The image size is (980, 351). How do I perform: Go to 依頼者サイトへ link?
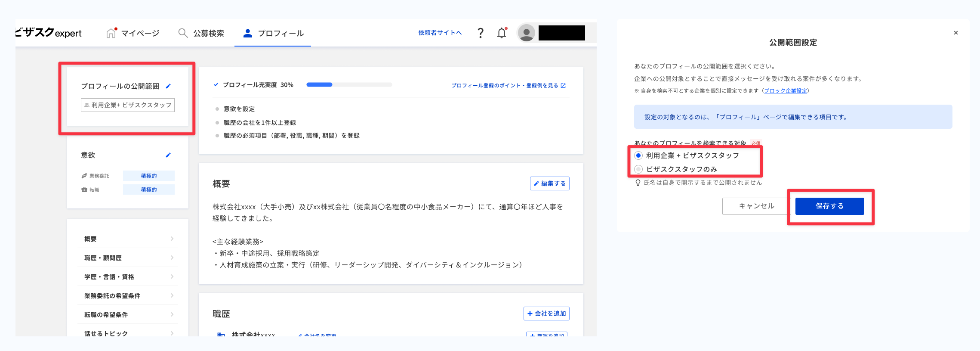pyautogui.click(x=440, y=33)
